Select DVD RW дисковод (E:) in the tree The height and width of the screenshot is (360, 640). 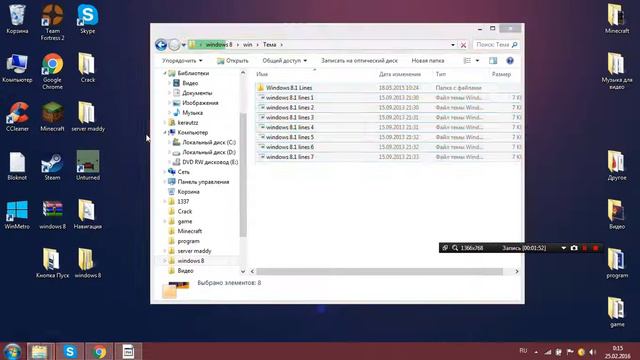click(x=205, y=162)
